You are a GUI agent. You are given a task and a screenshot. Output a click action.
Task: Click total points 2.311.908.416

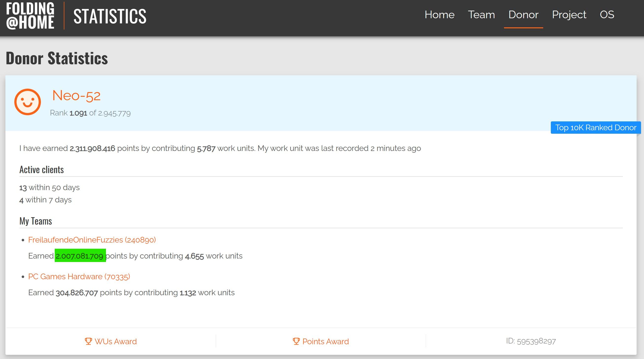[x=92, y=148]
